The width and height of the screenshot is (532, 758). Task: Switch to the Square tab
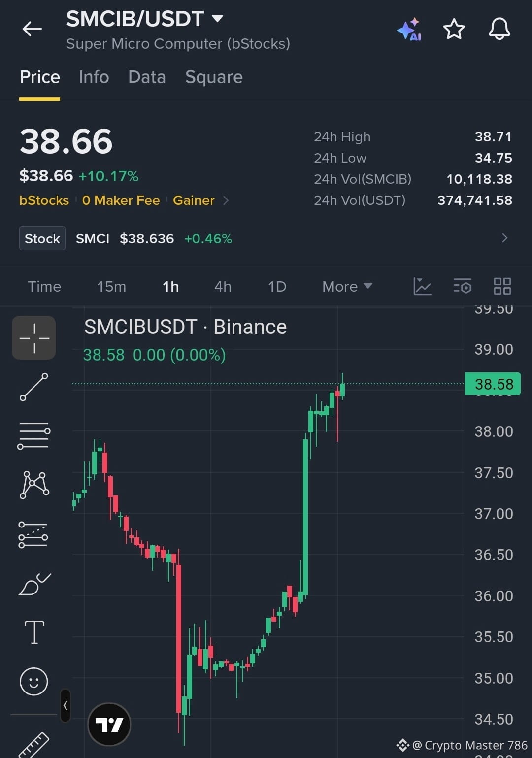point(214,77)
